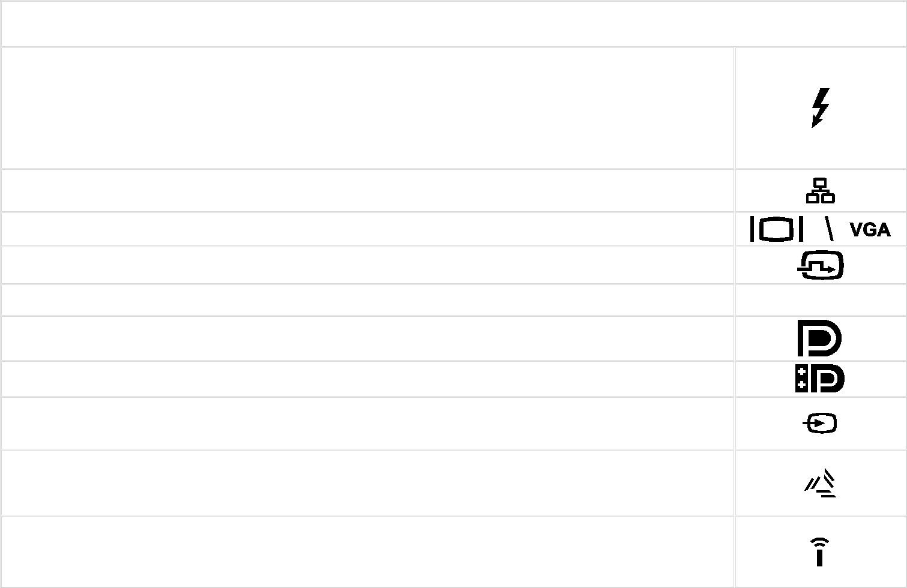
Task: Click the Thunderbolt lightning bolt icon
Action: 820,108
